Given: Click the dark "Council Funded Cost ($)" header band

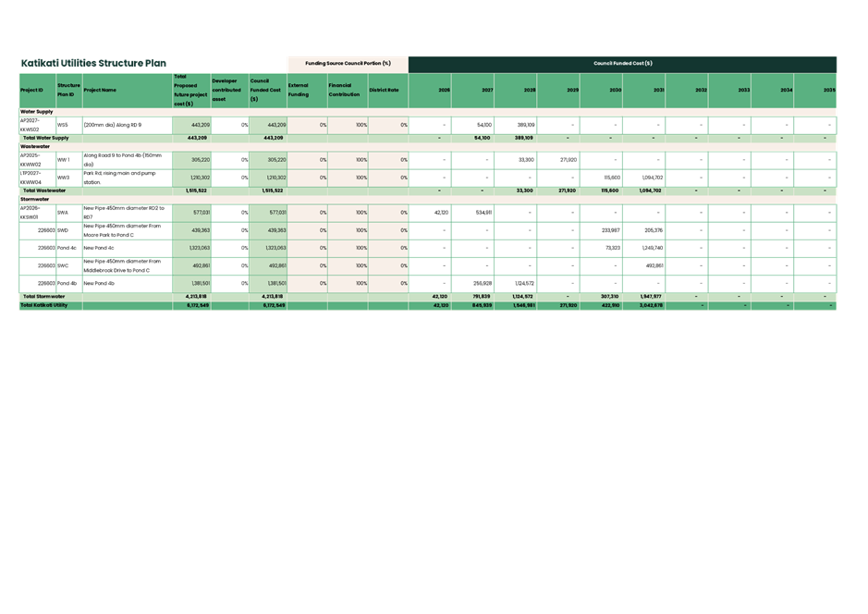Looking at the screenshot, I should point(623,65).
